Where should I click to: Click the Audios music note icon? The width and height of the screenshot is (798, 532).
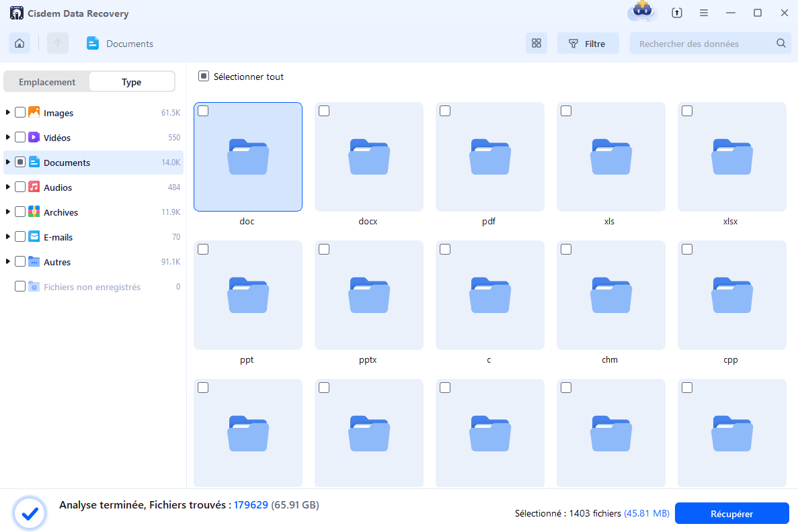[34, 187]
